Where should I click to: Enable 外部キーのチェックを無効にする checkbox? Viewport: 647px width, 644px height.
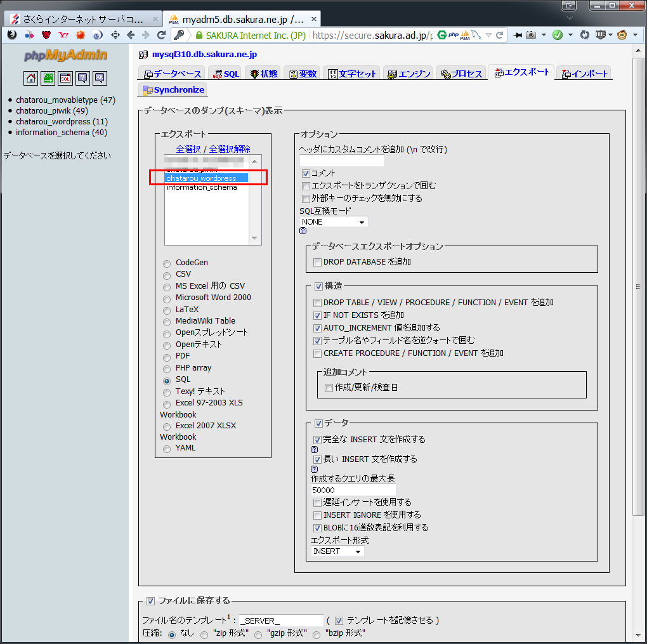(306, 199)
